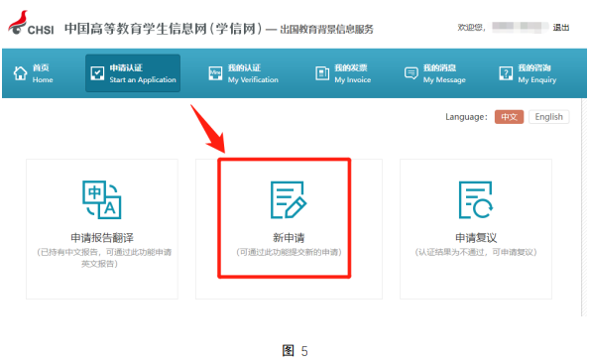Click the Language: label

click(x=467, y=117)
